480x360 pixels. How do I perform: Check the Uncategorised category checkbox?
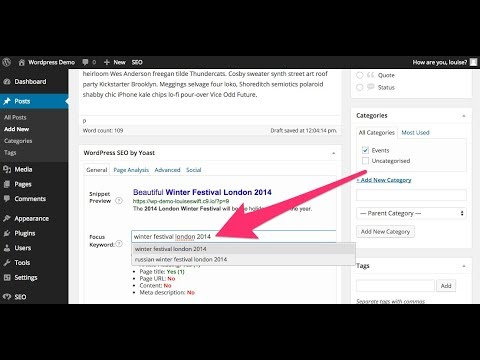tap(365, 161)
